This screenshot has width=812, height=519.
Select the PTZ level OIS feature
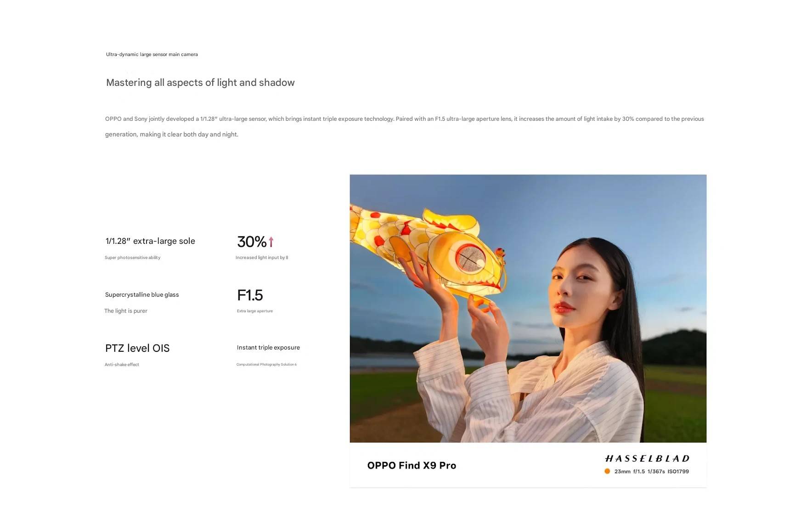(x=137, y=348)
